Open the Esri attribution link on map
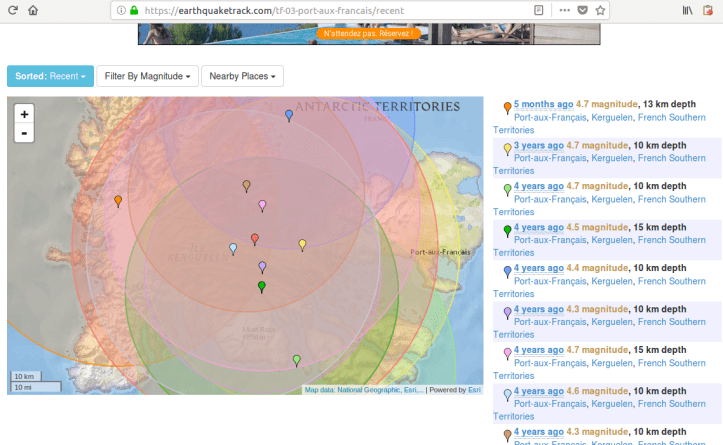This screenshot has width=723, height=445. click(474, 390)
